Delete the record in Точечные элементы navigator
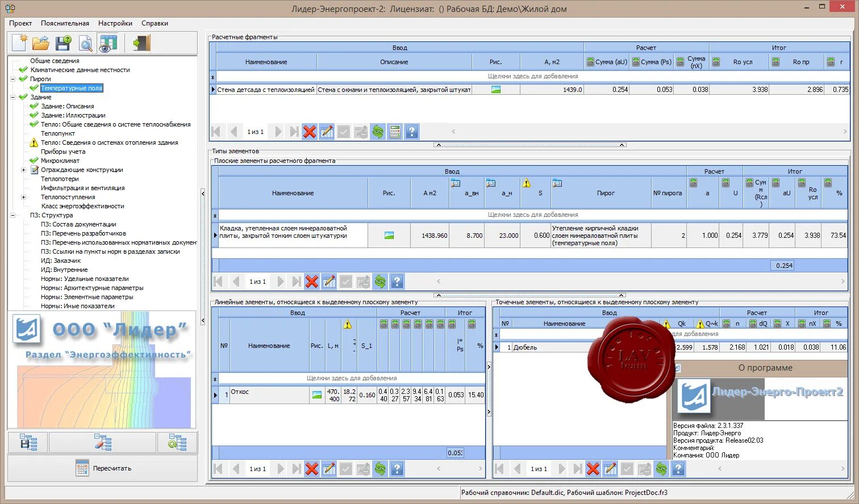Viewport: 859px width, 504px height. tap(593, 469)
